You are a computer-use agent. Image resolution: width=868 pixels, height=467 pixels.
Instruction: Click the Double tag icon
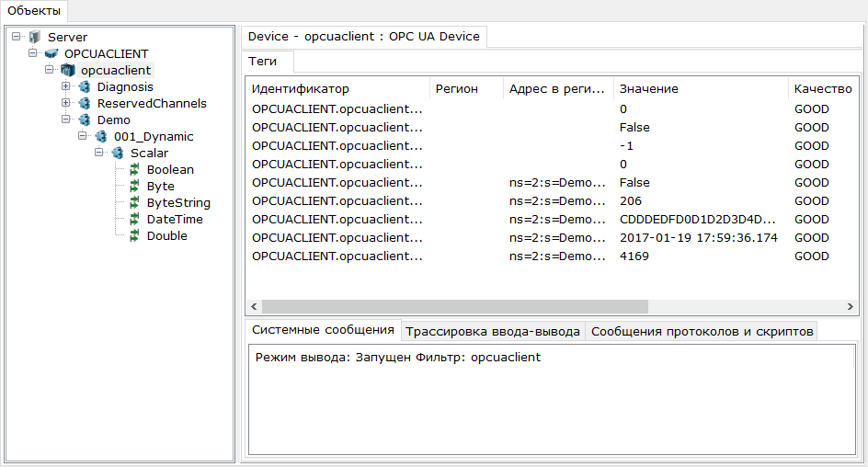tap(134, 236)
